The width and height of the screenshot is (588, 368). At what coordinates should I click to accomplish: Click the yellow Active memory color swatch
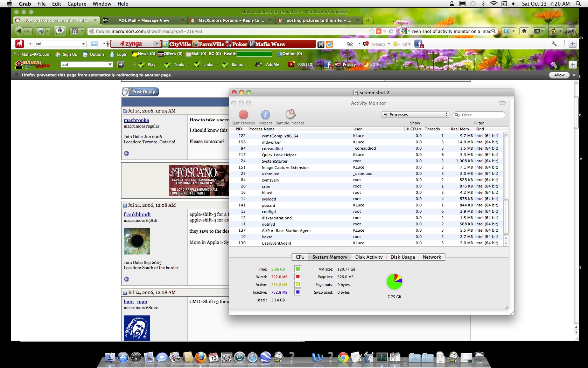(298, 284)
